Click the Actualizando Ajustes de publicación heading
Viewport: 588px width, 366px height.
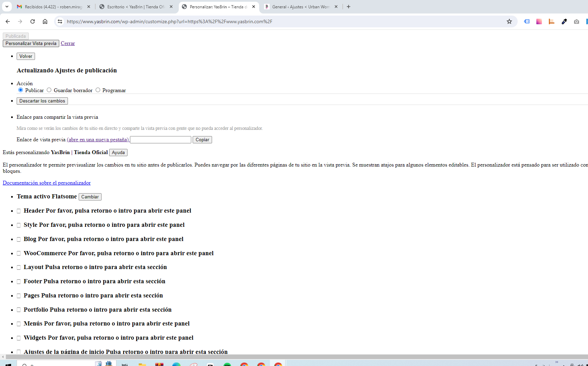67,70
